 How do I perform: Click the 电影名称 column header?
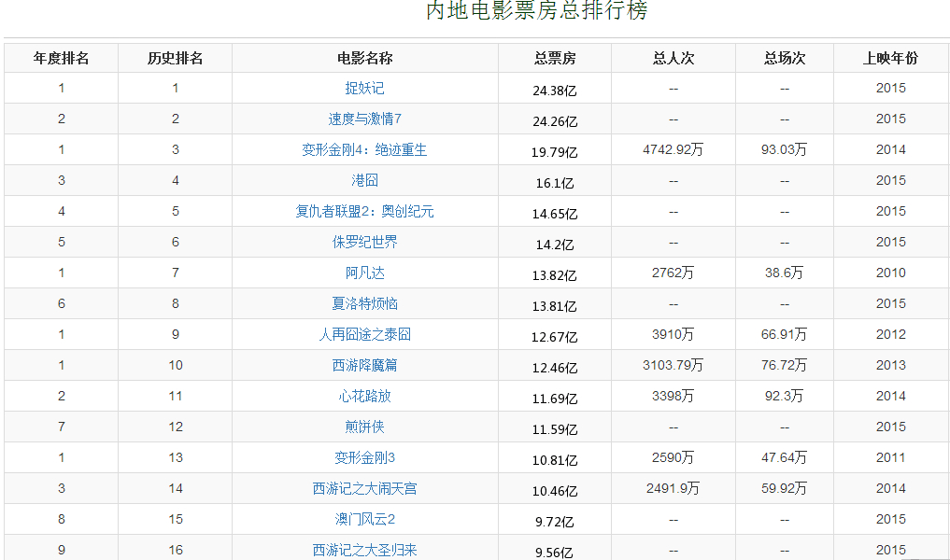coord(364,59)
